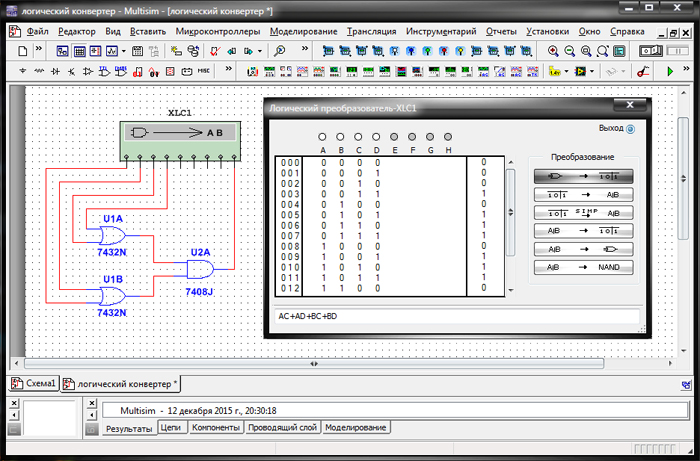The image size is (700, 461).
Task: Open dropdown arrow left of Find icon
Action: tap(260, 51)
